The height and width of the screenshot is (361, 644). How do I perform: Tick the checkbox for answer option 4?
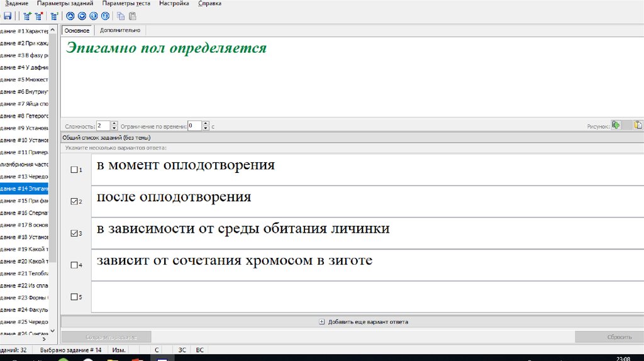(74, 265)
